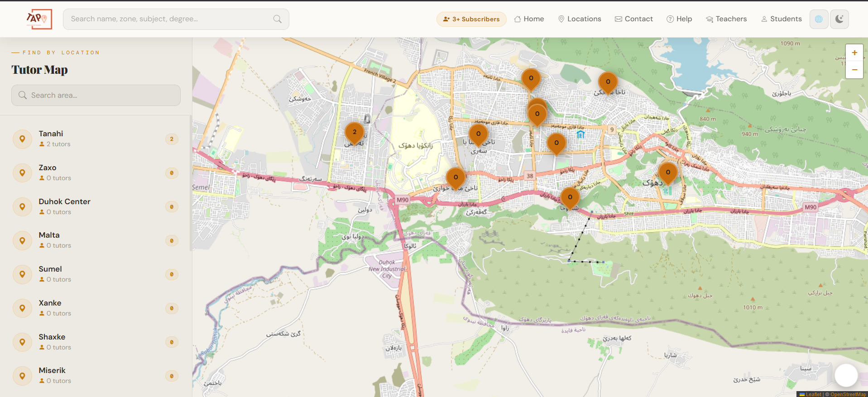Zoom in the map with plus button
This screenshot has height=397, width=868.
pyautogui.click(x=854, y=53)
